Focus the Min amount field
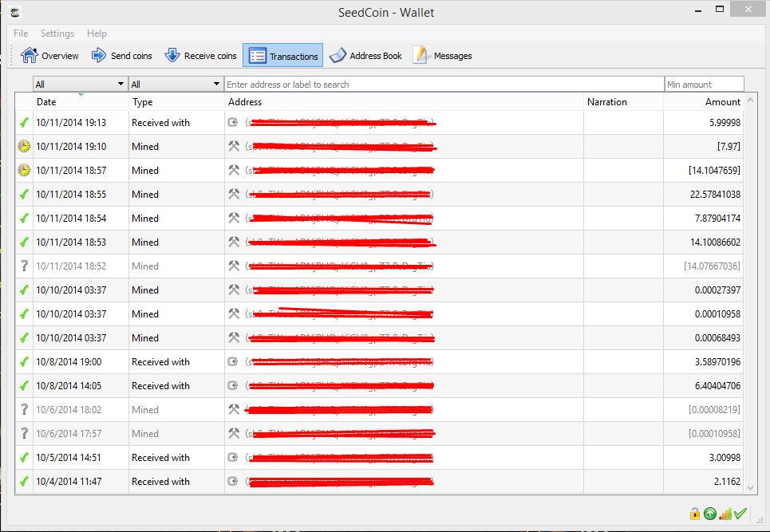Image resolution: width=770 pixels, height=532 pixels. click(x=705, y=84)
